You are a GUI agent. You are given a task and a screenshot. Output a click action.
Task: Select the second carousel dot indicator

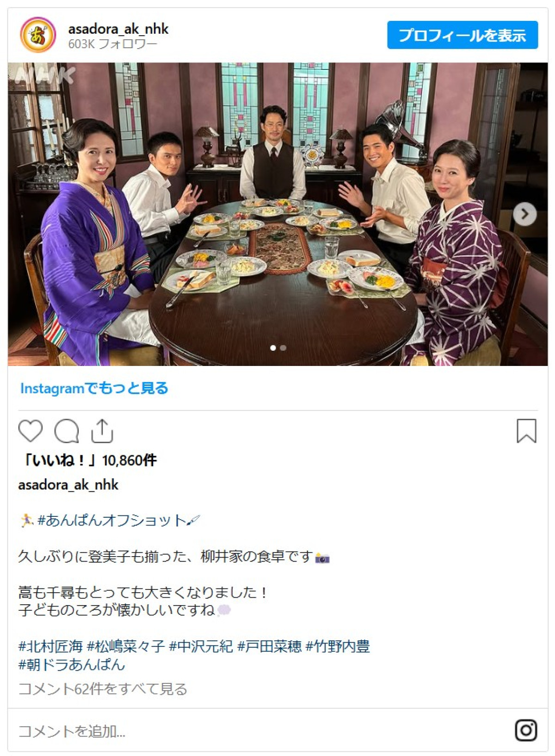point(283,348)
